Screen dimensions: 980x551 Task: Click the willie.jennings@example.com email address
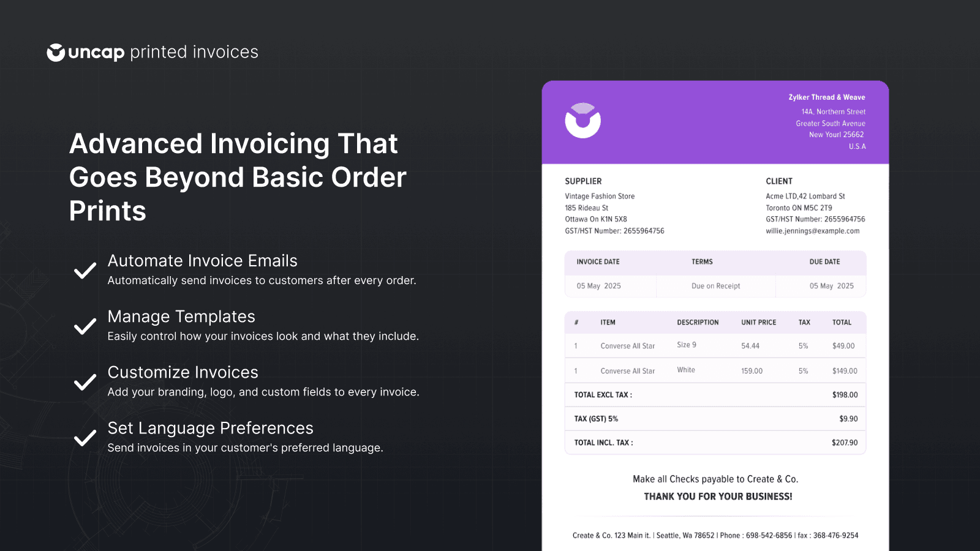pyautogui.click(x=812, y=231)
